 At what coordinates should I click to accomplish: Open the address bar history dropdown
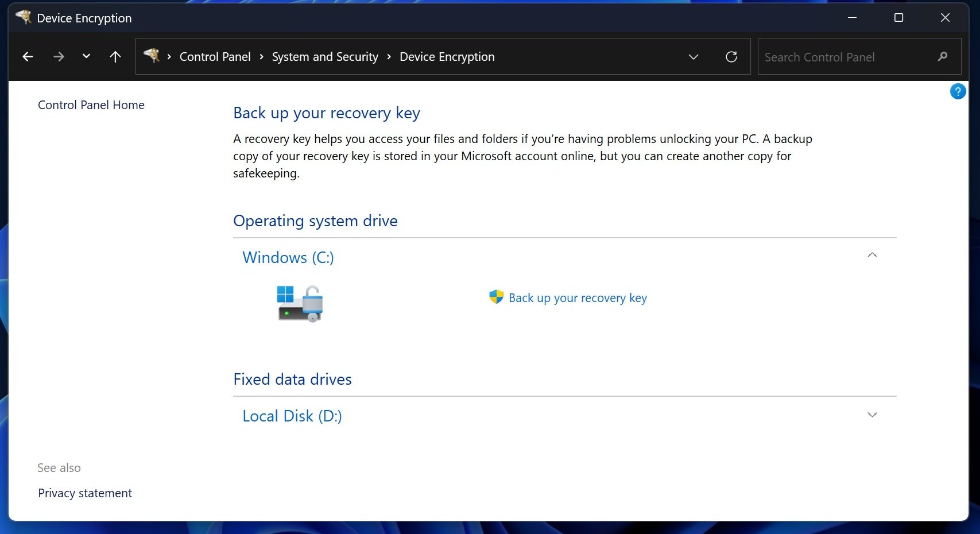[693, 56]
